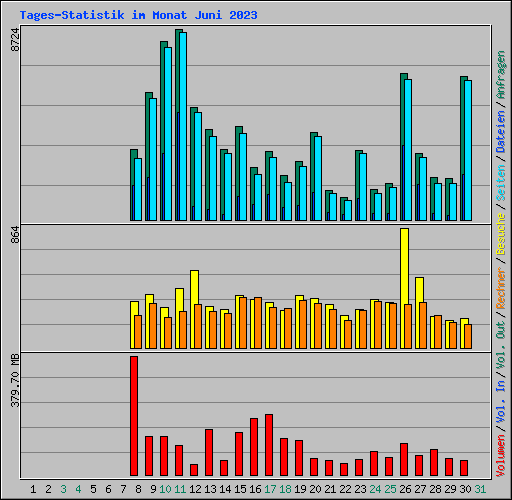Click the red "Volumen" legend label
This screenshot has width=512, height=500.
501,456
